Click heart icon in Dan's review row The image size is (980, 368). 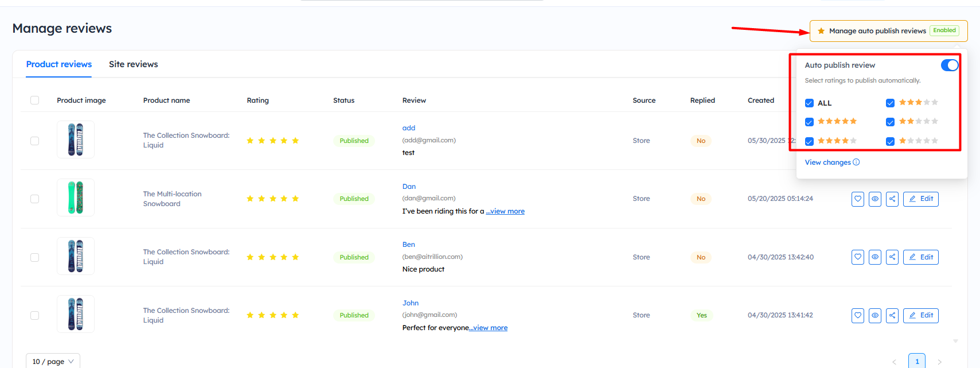[x=857, y=199]
